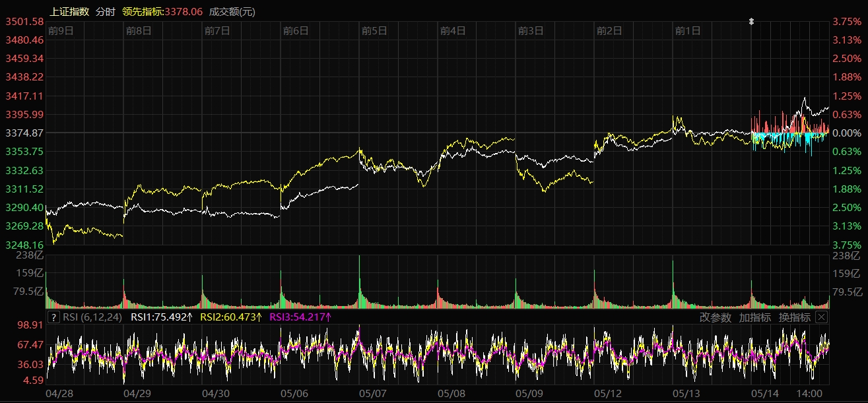Screen dimensions: 868x403
Task: Select the 前5日 day label
Action: [x=374, y=30]
